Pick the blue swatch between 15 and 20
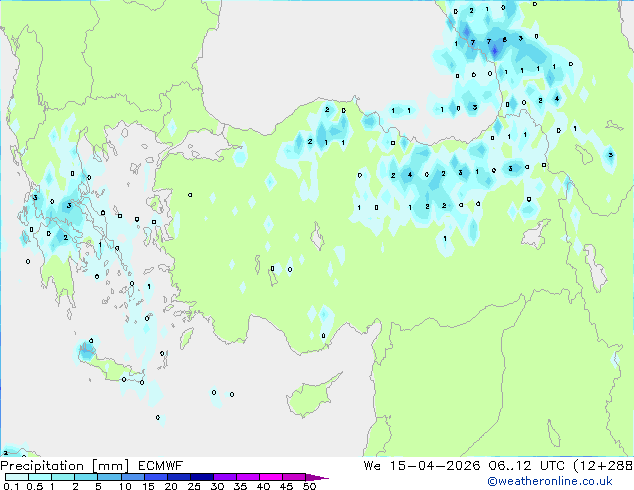 155,477
